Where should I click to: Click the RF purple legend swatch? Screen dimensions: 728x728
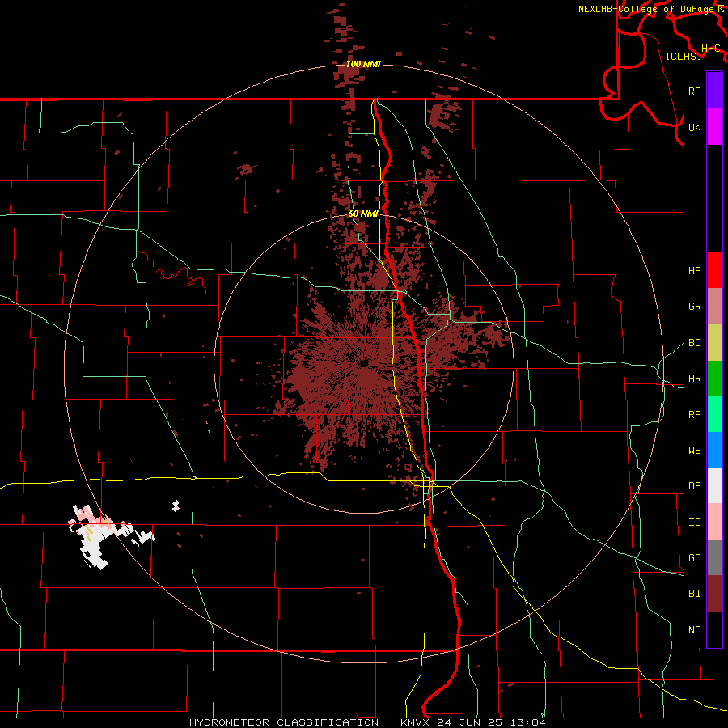[714, 91]
